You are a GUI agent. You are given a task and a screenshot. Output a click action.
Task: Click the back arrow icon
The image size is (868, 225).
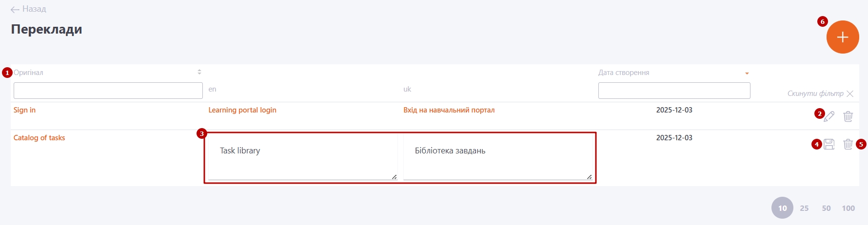(x=15, y=9)
